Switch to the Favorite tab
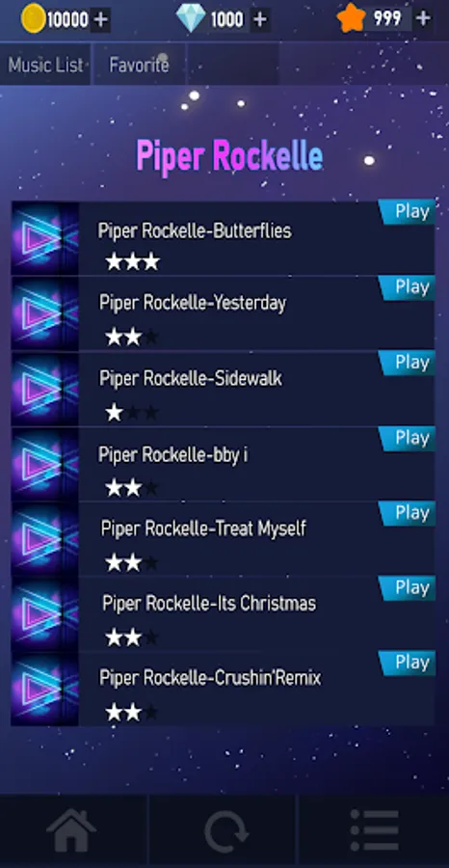 pos(139,65)
